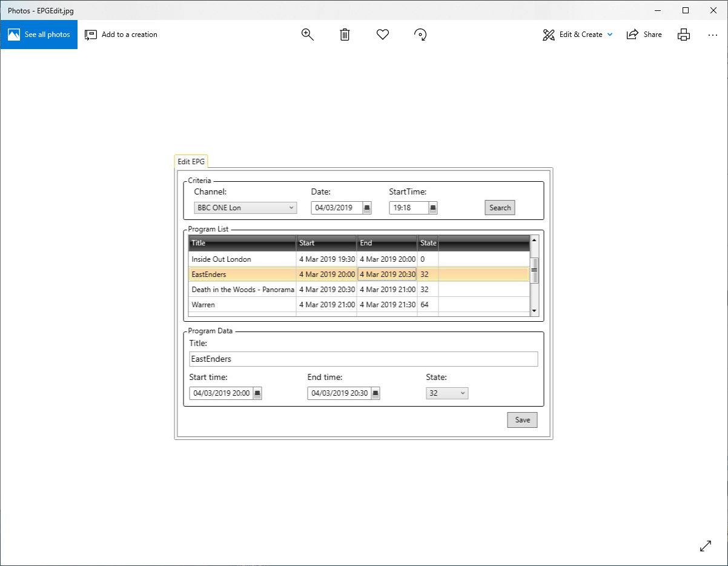Print the photo using printer icon
This screenshot has width=728, height=566.
click(684, 35)
